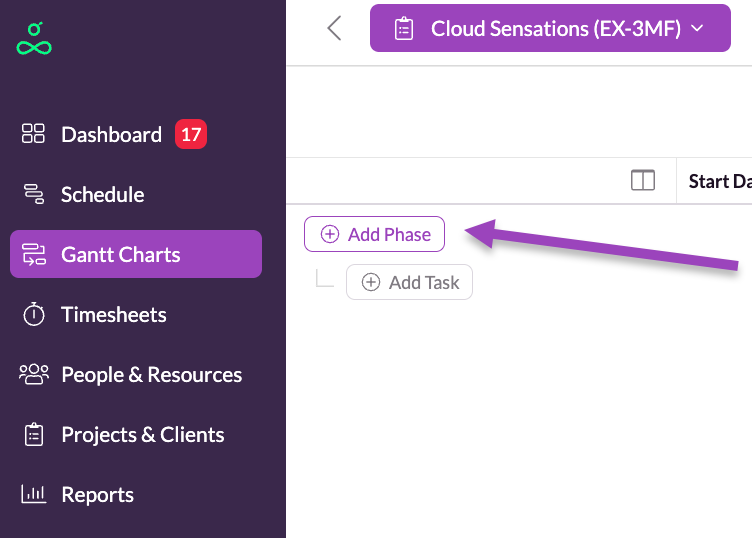Click the Dashboard grid icon

34,134
